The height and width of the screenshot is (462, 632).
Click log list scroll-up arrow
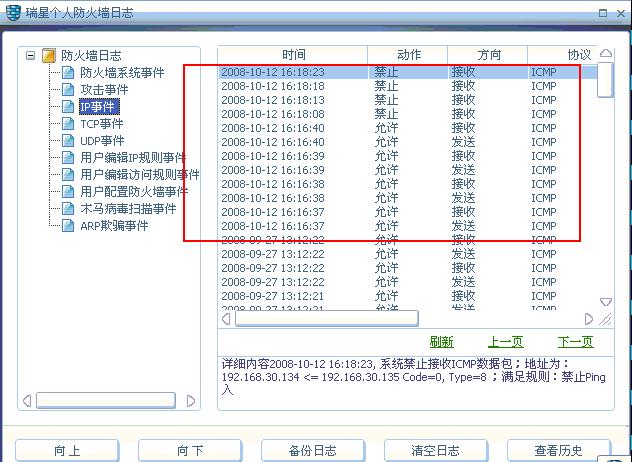click(606, 53)
